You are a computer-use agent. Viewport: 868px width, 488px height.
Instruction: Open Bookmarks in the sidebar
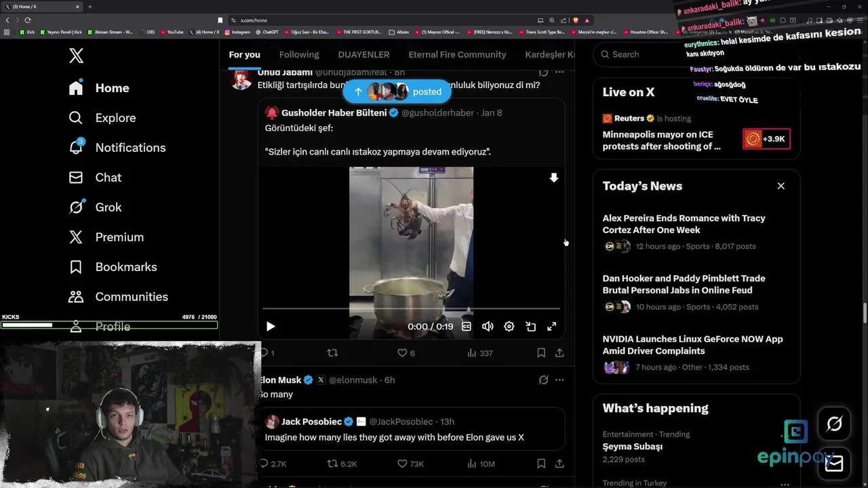click(113, 267)
